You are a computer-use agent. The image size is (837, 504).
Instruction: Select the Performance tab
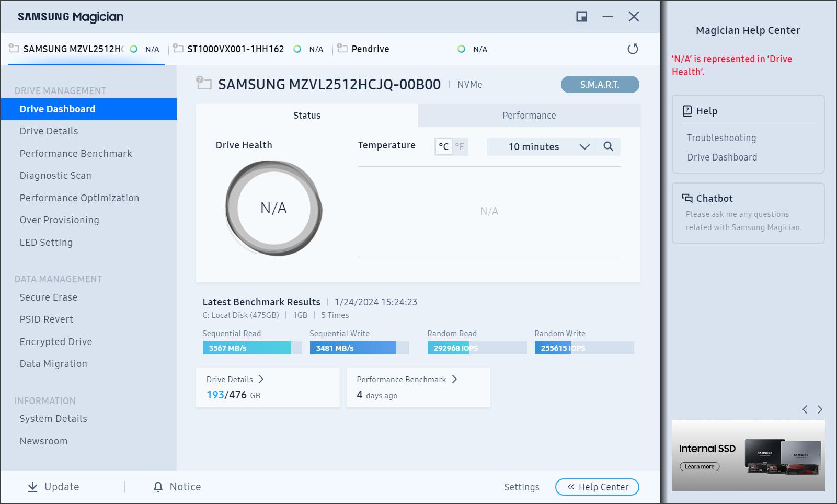click(529, 115)
